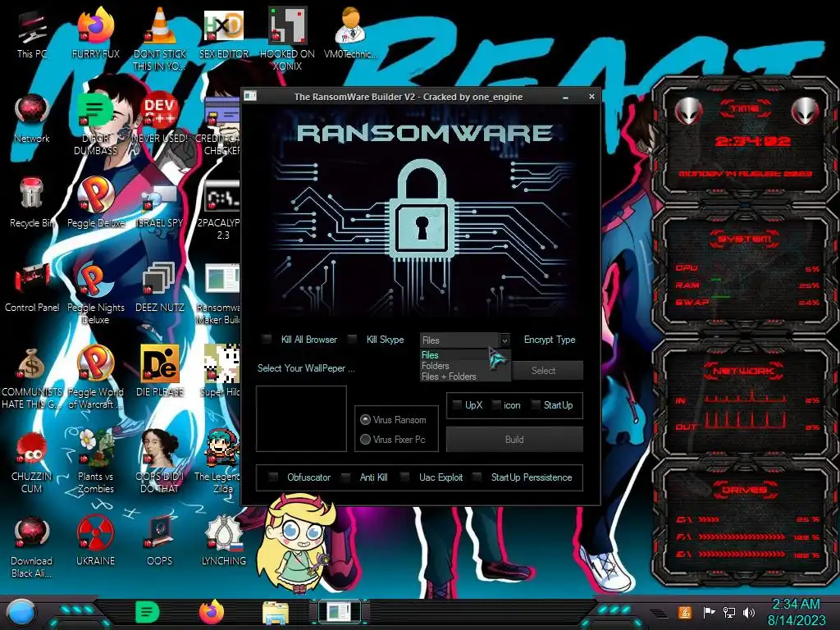
Task: Click the taskbar clock showing 2:34 AM
Action: pyautogui.click(x=796, y=612)
